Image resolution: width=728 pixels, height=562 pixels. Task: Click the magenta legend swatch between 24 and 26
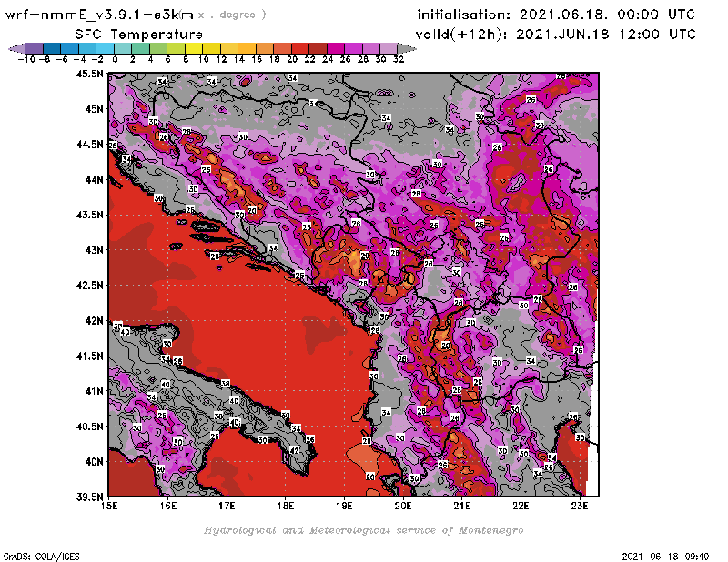(336, 48)
